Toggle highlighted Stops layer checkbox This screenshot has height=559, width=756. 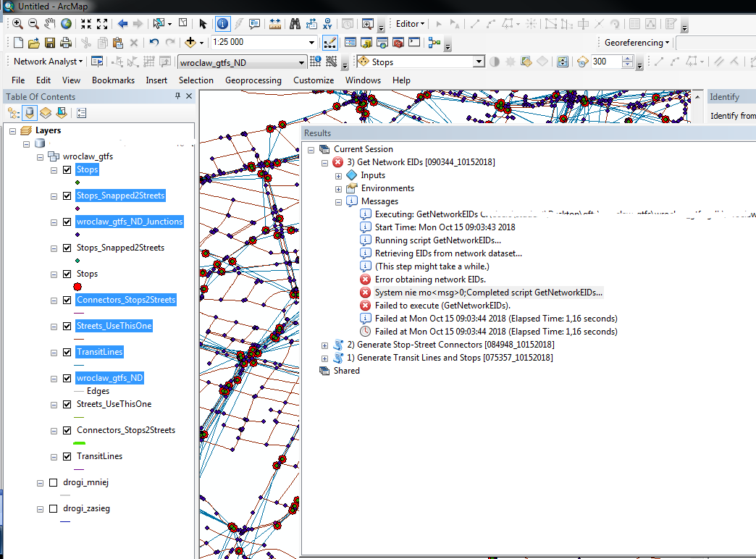[x=67, y=169]
